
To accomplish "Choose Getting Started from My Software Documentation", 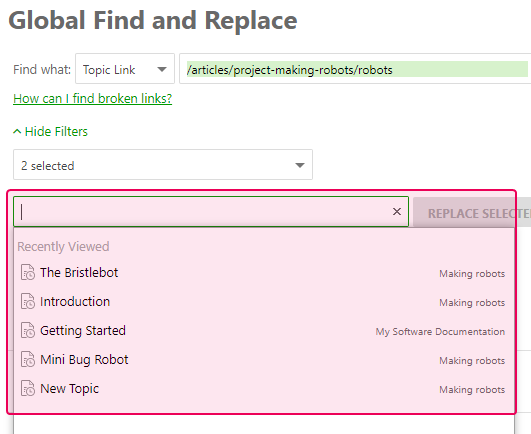I will (x=264, y=331).
